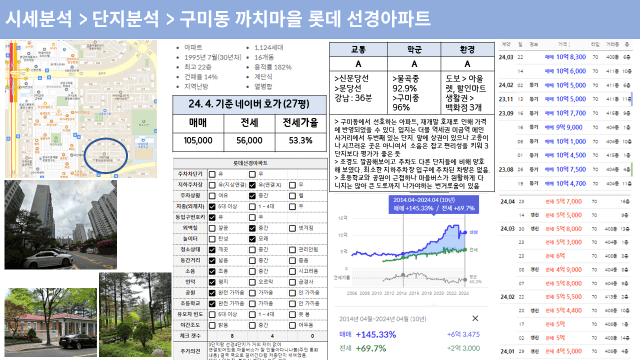
Task: Click the blue tooltip showing 매매 +145.33%
Action: pos(434,204)
